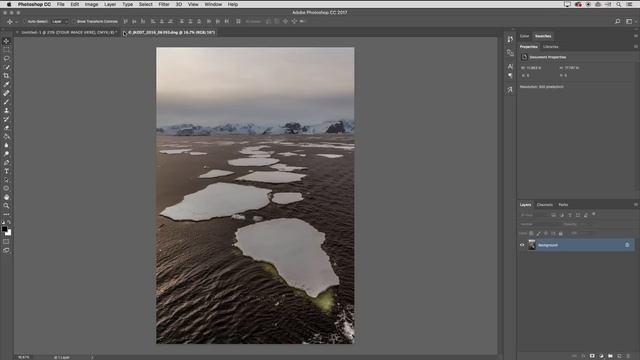
Task: Enable Show Transform Controls checkbox
Action: tap(73, 21)
